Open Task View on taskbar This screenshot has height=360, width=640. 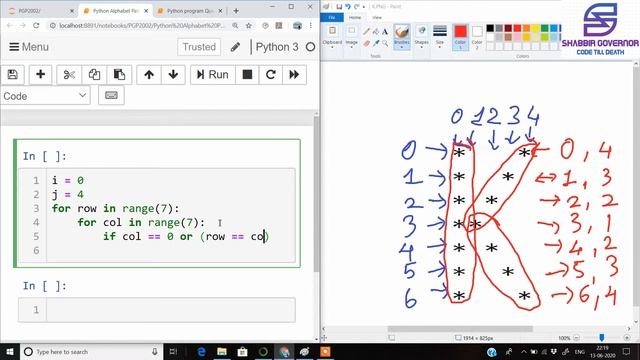[x=173, y=351]
